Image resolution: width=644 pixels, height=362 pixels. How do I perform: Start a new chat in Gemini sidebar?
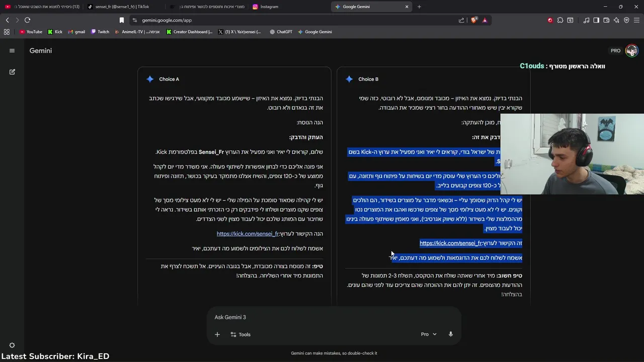12,72
